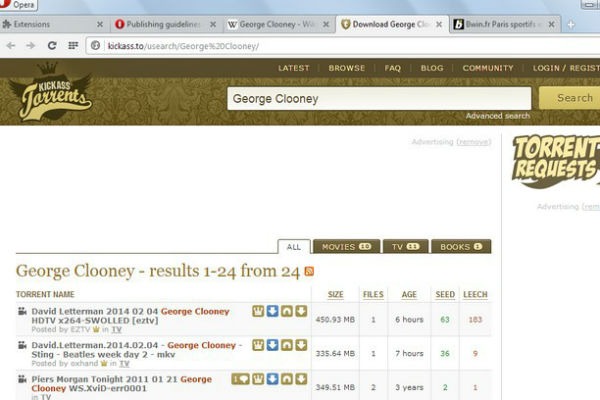Click video camera icon of Piers Morgan Tonight row
600x400 pixels.
click(22, 379)
